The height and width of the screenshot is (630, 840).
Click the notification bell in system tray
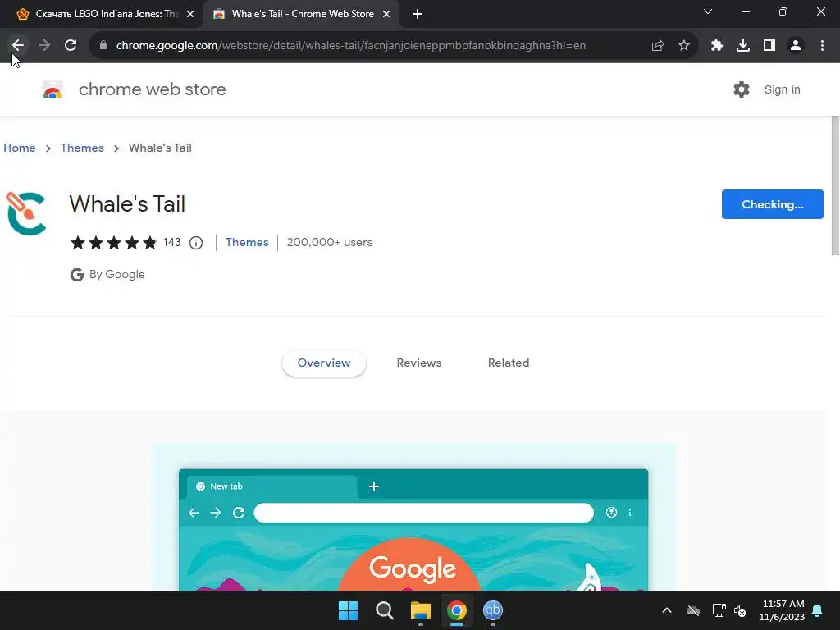click(x=818, y=610)
